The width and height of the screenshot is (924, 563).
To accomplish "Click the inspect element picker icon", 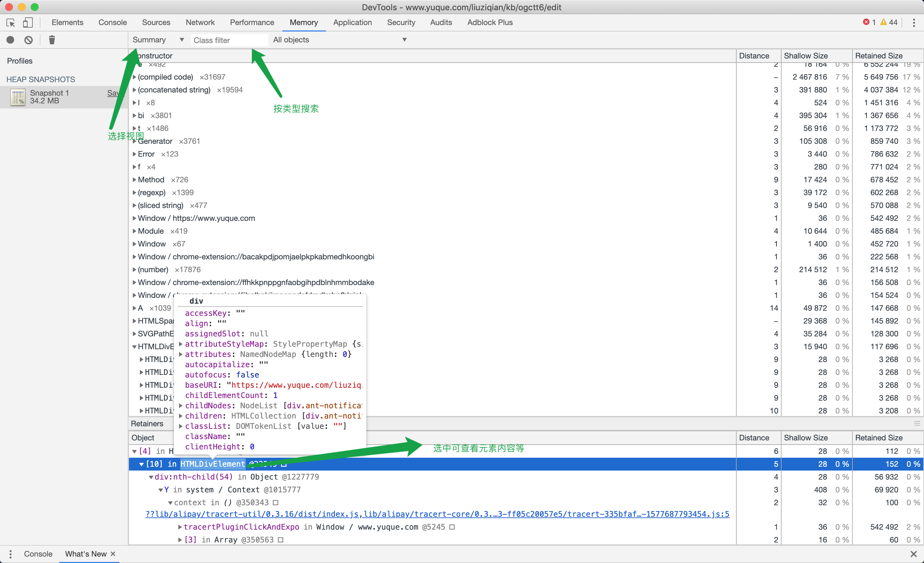I will pyautogui.click(x=11, y=22).
